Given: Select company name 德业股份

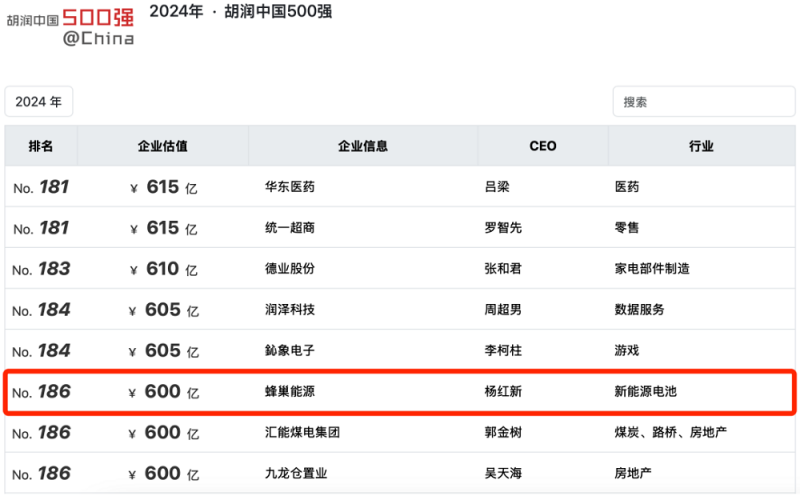Looking at the screenshot, I should [290, 268].
